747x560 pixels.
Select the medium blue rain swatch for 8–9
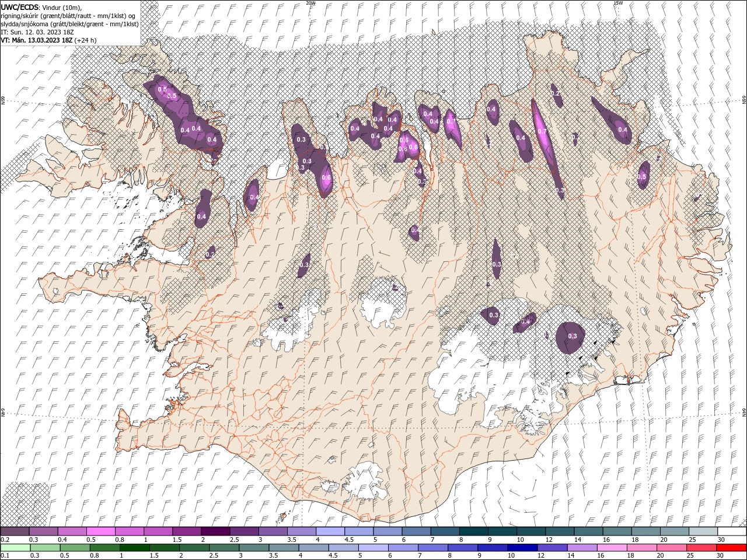[x=462, y=548]
